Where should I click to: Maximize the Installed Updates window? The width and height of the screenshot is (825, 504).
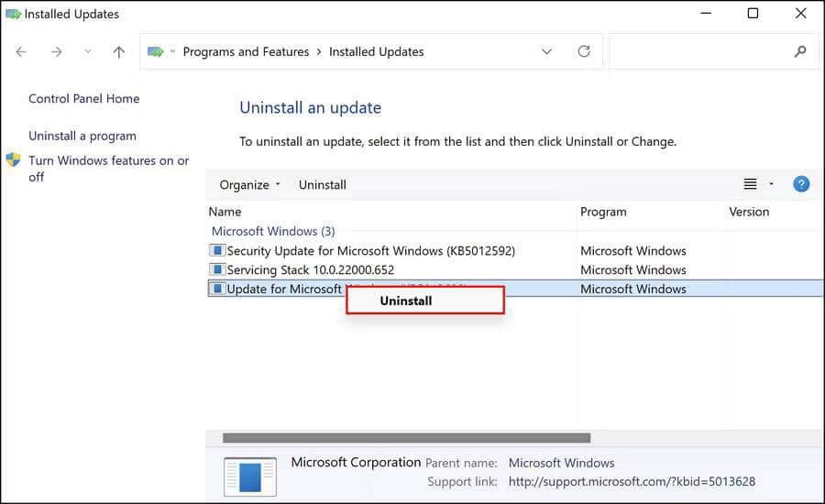(753, 13)
